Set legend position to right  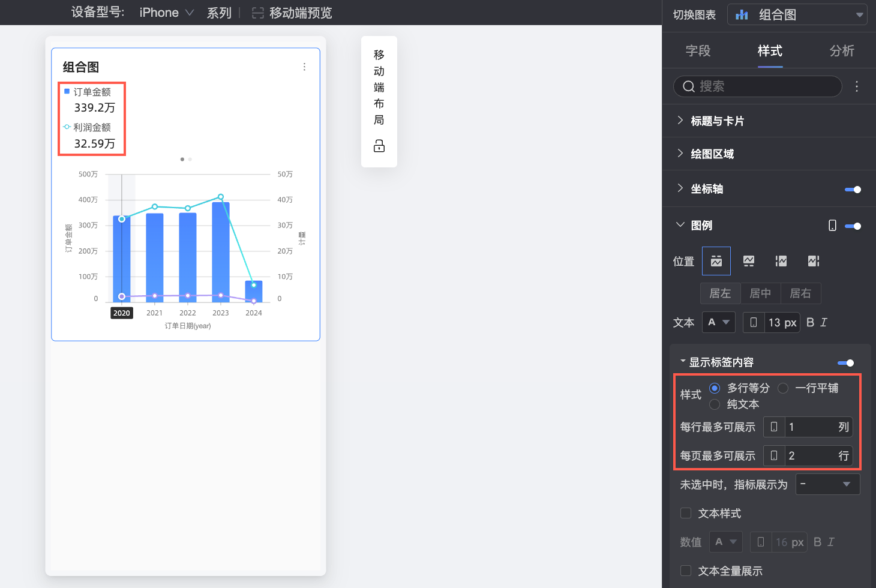[814, 261]
